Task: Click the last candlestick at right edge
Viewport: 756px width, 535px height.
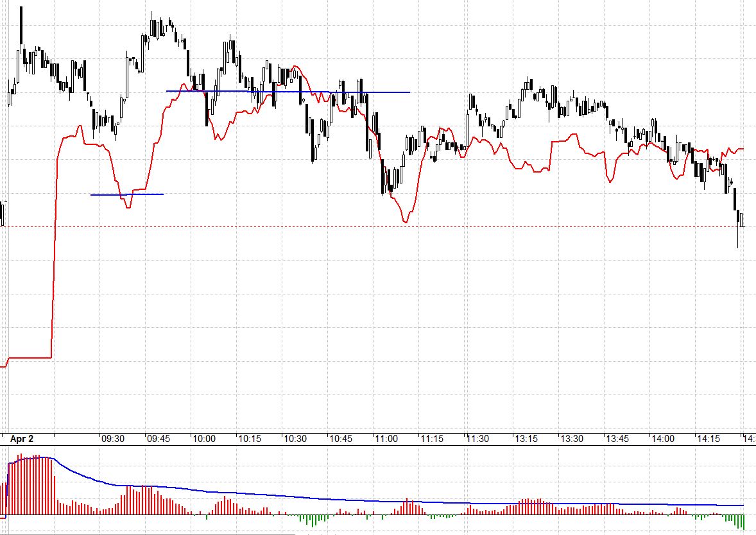Action: 741,219
